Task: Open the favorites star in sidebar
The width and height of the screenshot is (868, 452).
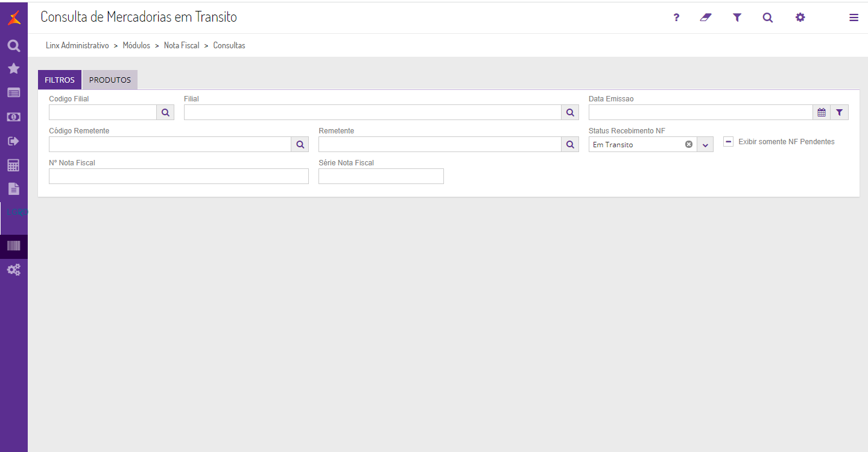Action: (x=13, y=69)
